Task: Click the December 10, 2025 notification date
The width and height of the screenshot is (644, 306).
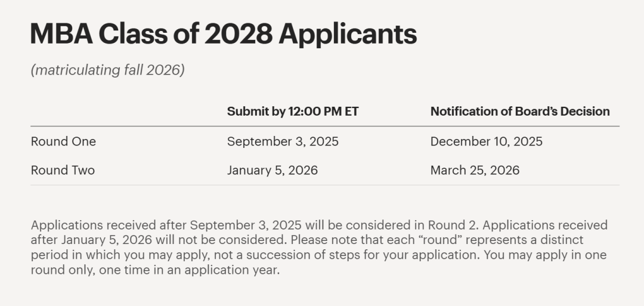Action: coord(487,141)
